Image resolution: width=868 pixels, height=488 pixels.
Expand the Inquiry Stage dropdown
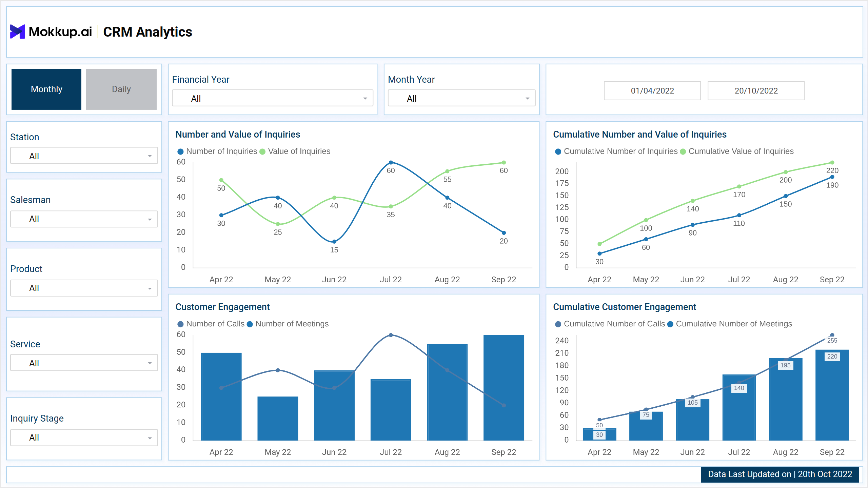84,438
